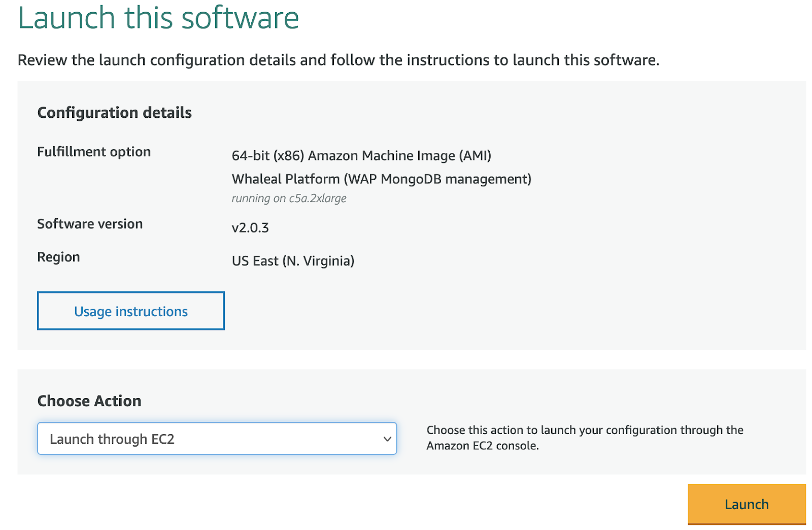Click the 'Choose Action' section heading
The width and height of the screenshot is (812, 530).
[89, 401]
